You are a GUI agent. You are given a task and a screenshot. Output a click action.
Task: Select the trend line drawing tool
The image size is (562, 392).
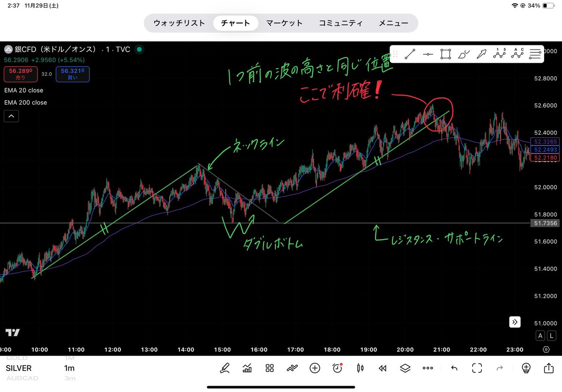[x=410, y=54]
